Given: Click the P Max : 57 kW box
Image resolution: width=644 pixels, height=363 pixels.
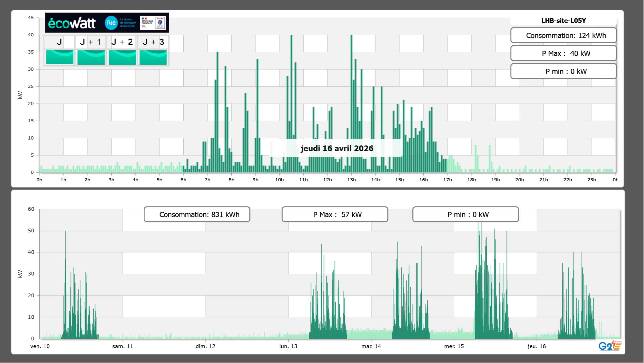Looking at the screenshot, I should point(335,214).
